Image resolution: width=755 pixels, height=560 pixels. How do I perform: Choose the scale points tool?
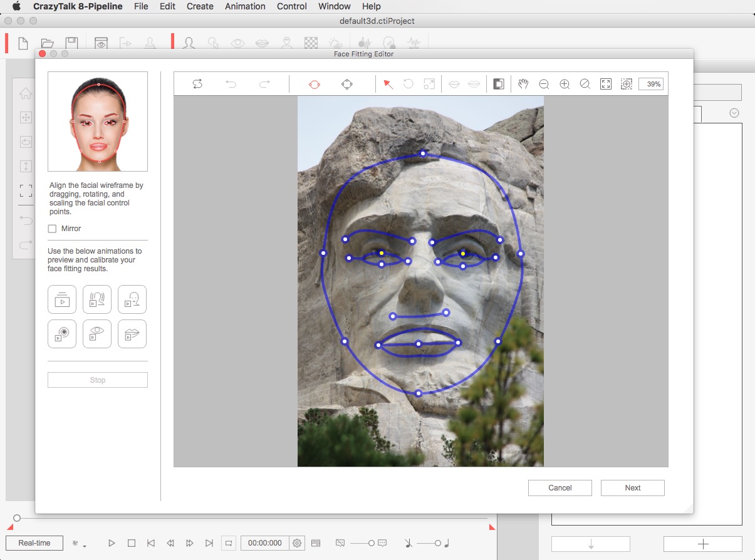pyautogui.click(x=429, y=84)
